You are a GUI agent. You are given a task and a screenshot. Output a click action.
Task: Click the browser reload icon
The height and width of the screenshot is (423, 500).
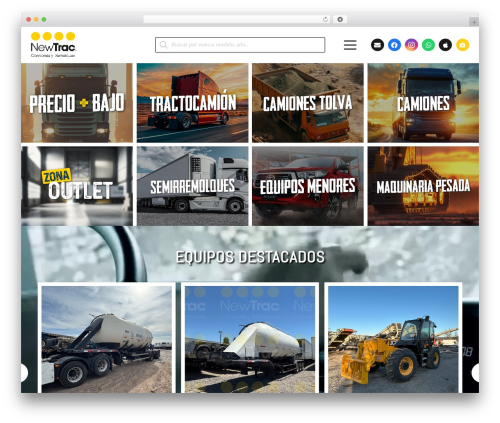(x=325, y=19)
